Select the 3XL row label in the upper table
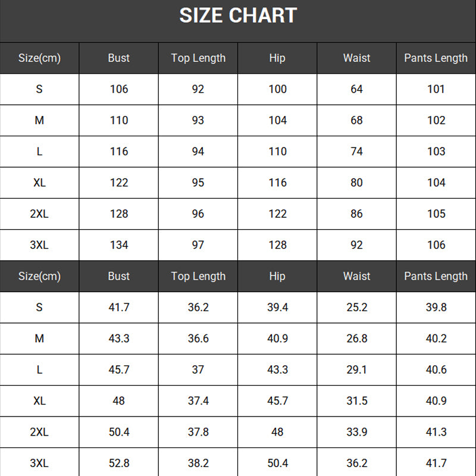The width and height of the screenshot is (476, 476). tap(39, 245)
